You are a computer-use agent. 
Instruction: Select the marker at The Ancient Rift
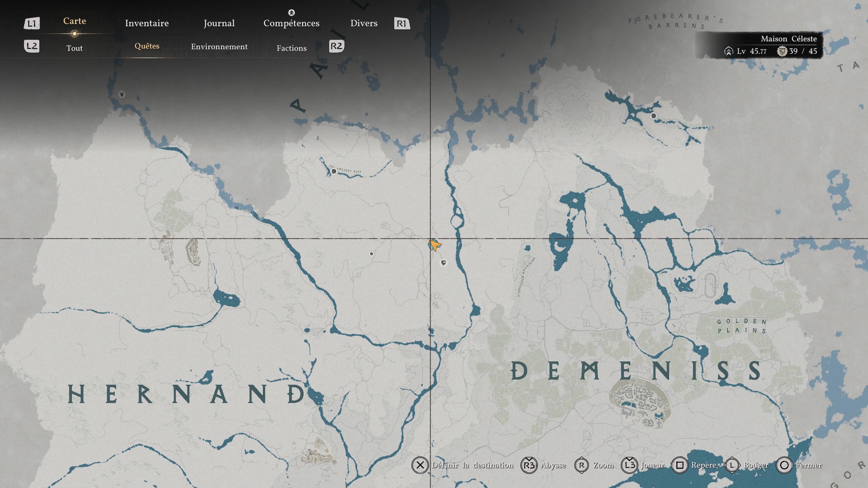[x=334, y=171]
